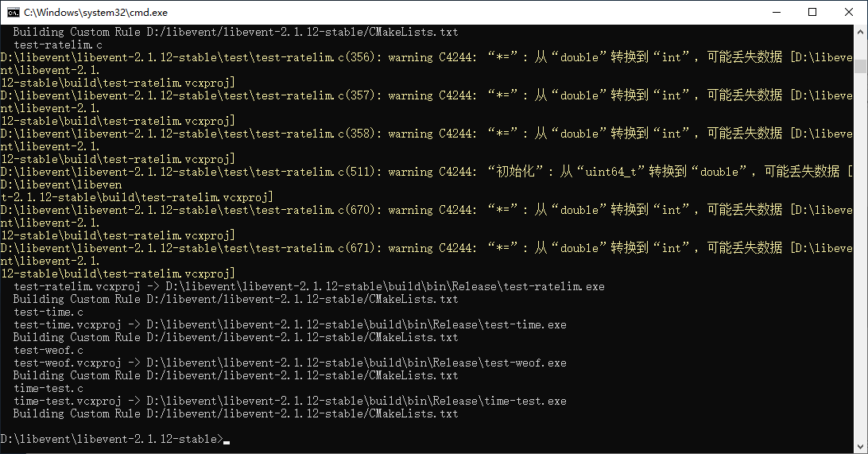868x454 pixels.
Task: Close the cmd.exe window
Action: point(848,12)
